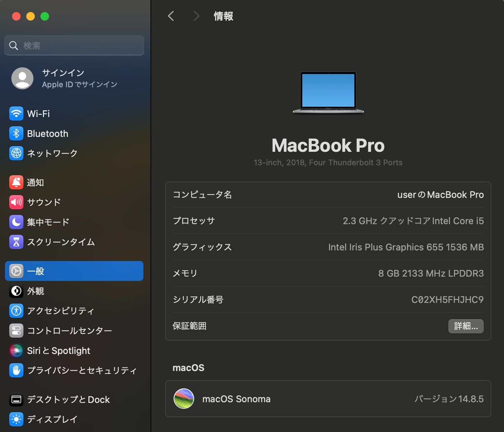504x432 pixels.
Task: Click the プロセッサ label
Action: tap(194, 221)
